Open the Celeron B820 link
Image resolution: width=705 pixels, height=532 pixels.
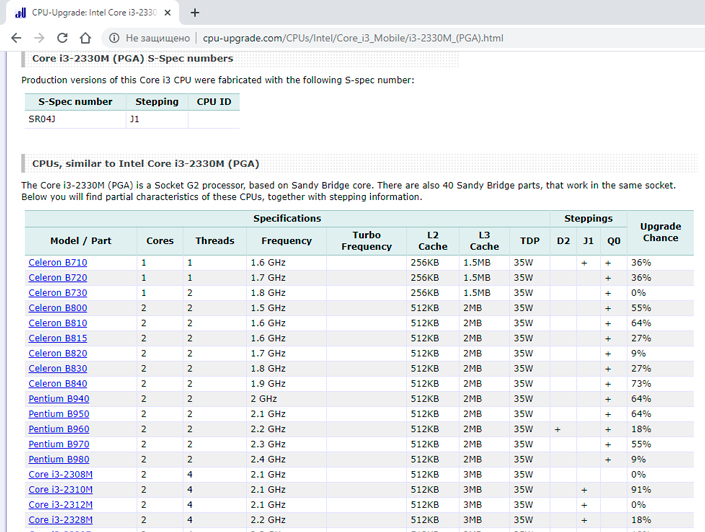point(58,353)
